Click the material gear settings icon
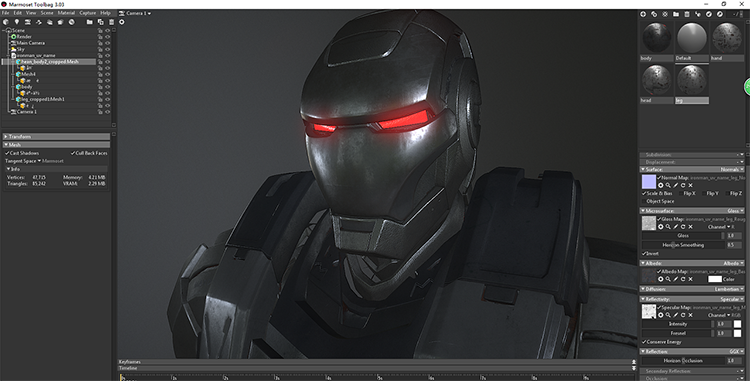This screenshot has width=750, height=381. tap(665, 14)
